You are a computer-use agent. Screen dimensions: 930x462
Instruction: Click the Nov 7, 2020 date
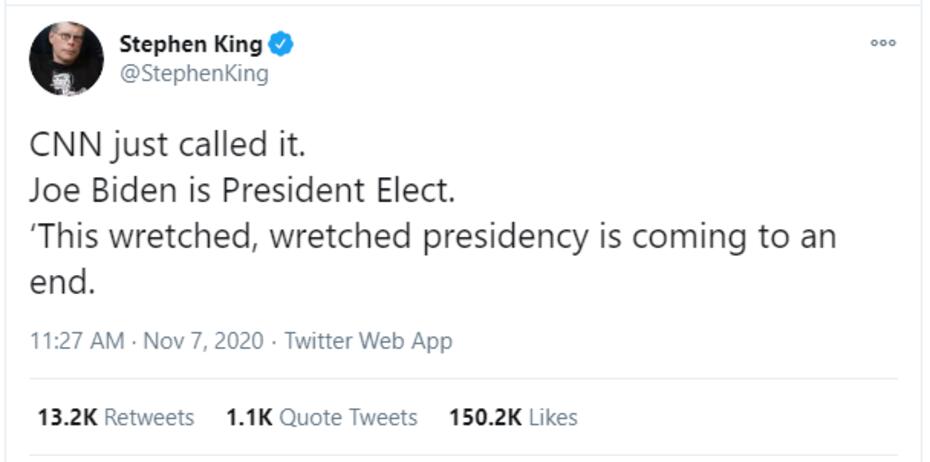(203, 341)
